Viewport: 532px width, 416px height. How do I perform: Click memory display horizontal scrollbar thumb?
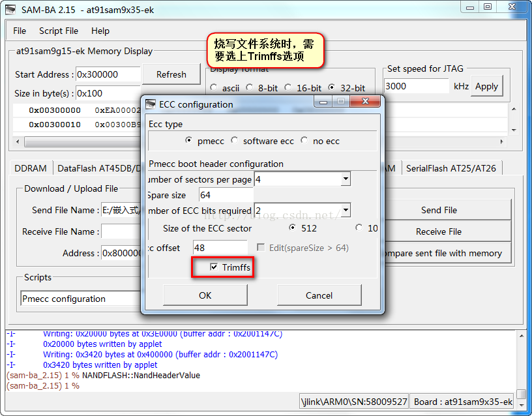tap(82, 141)
